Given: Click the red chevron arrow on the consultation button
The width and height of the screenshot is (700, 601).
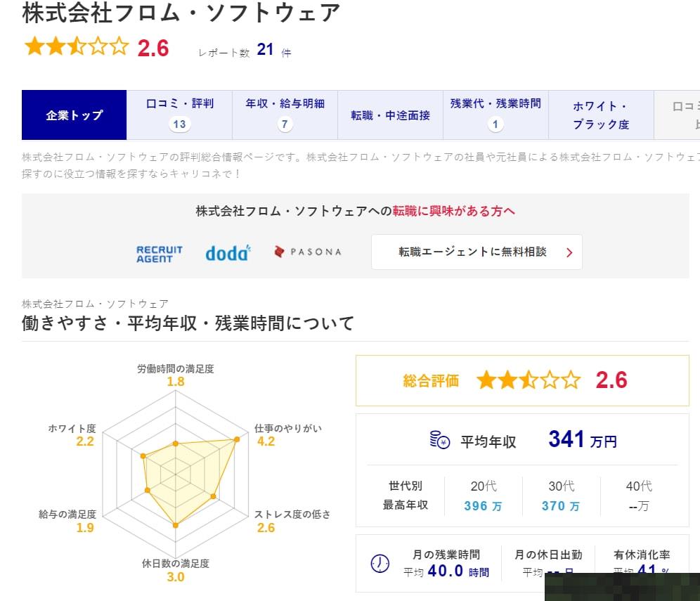Looking at the screenshot, I should pyautogui.click(x=569, y=253).
